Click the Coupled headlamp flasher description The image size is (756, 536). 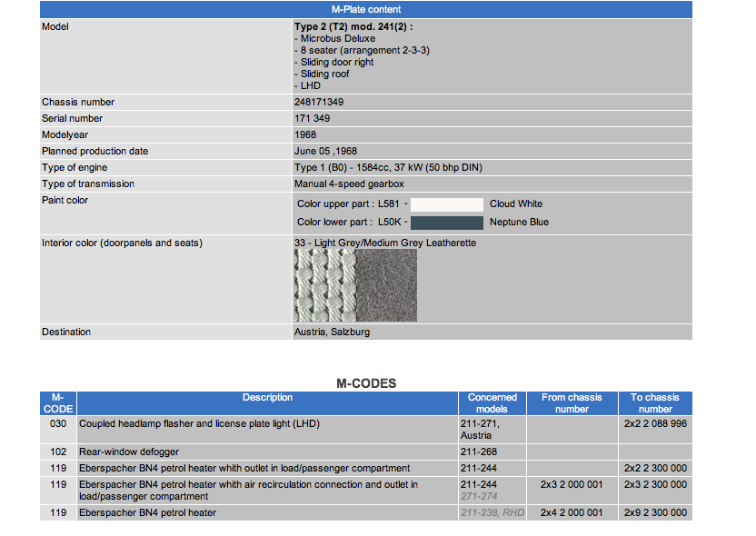(x=199, y=424)
